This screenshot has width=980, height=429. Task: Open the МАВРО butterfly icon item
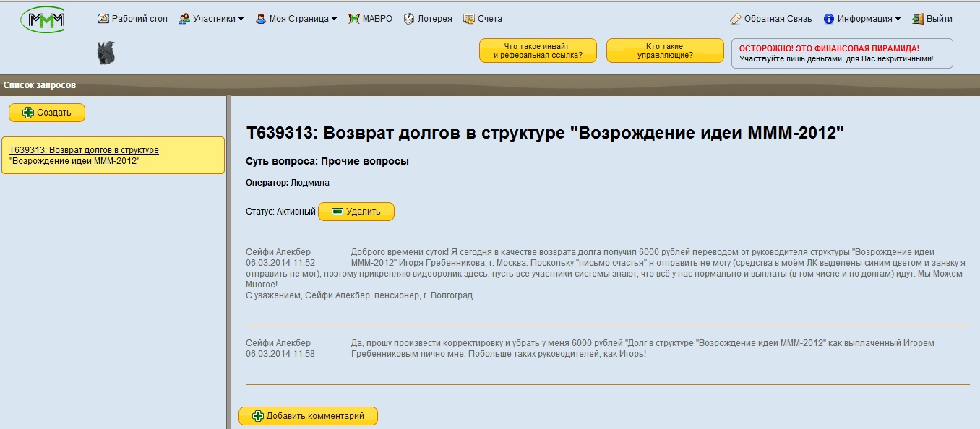click(370, 19)
